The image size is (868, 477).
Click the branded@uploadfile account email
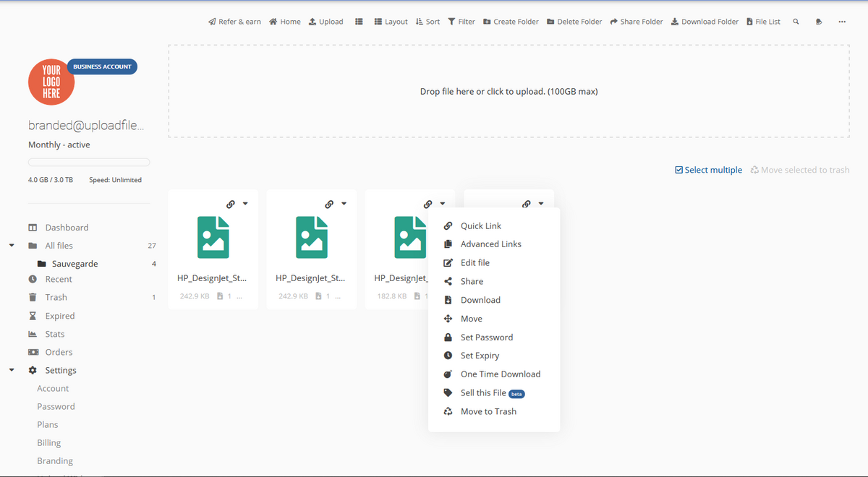pos(86,125)
